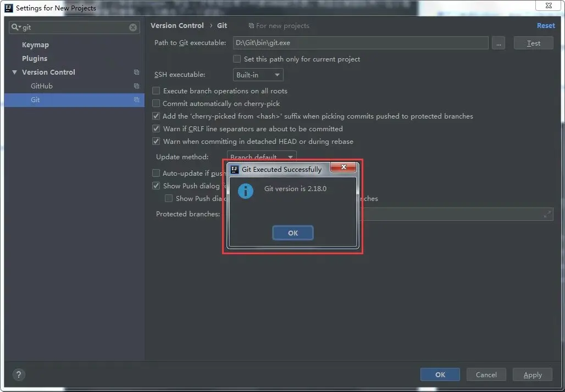
Task: Enable Commit automatically on cherry-pick
Action: [156, 104]
